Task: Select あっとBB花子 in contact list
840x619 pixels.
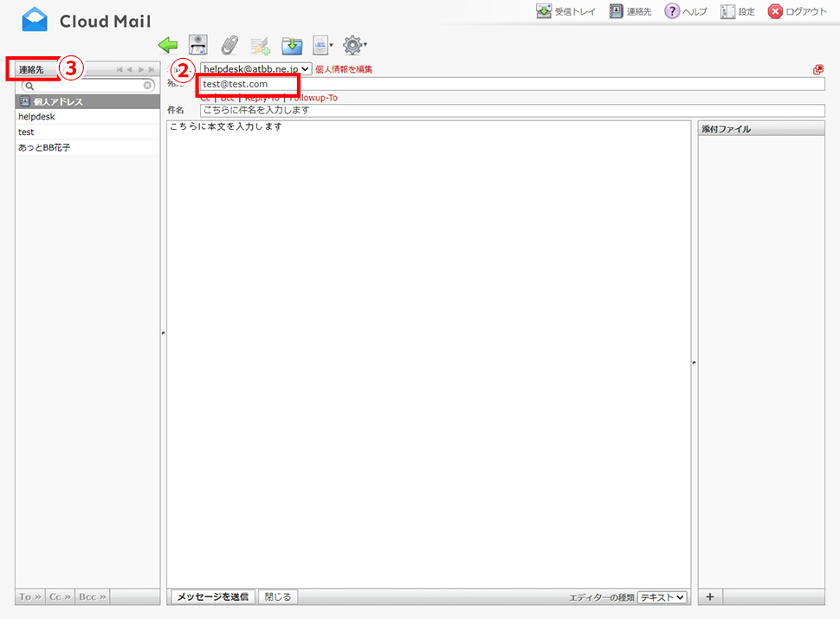Action: coord(44,148)
